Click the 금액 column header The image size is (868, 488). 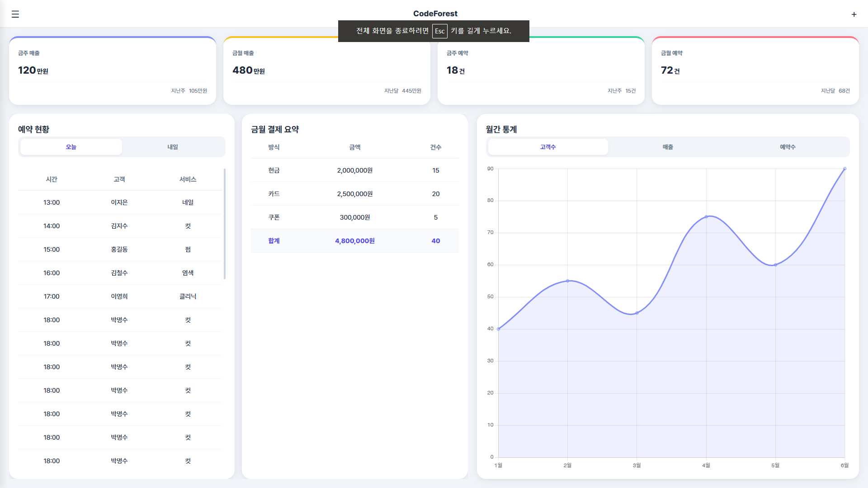[354, 147]
